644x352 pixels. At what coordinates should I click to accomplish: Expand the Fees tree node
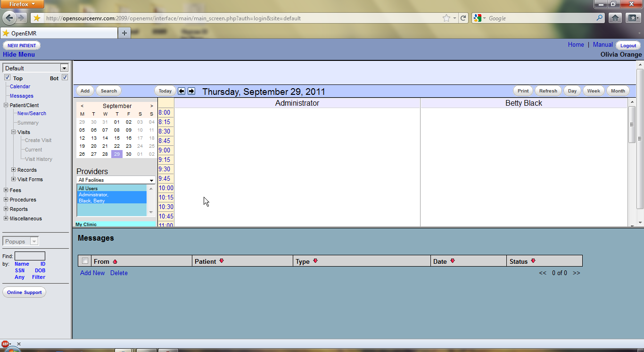point(6,190)
